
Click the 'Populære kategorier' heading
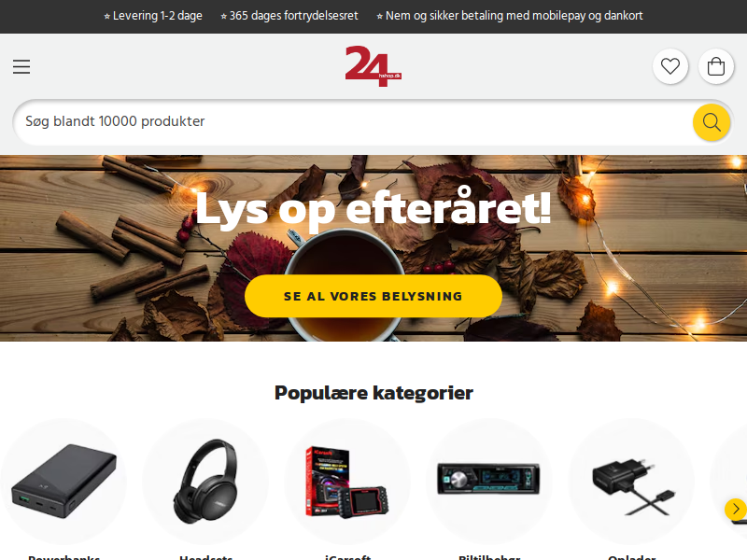pyautogui.click(x=373, y=393)
